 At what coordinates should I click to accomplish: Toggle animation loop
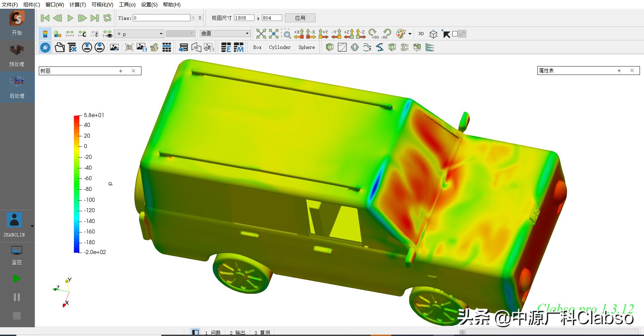107,18
